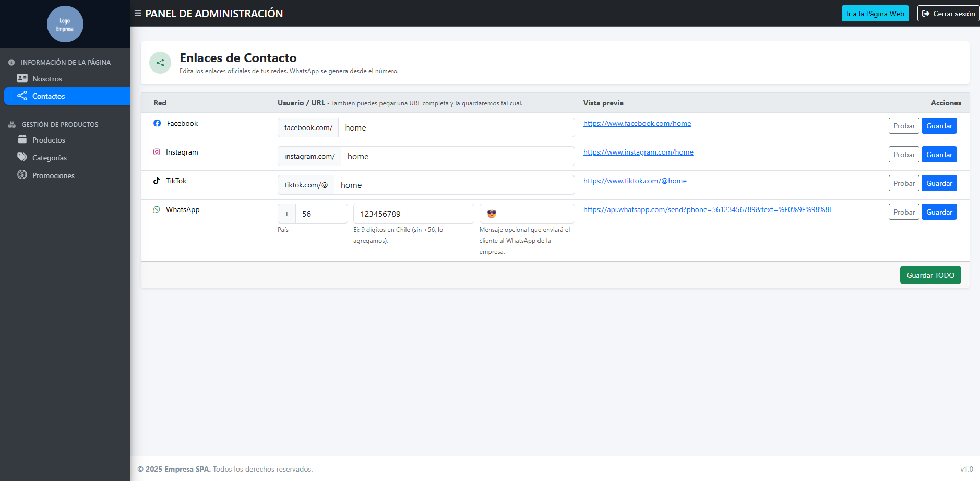
Task: Click the emoji message field for WhatsApp
Action: [x=527, y=213]
